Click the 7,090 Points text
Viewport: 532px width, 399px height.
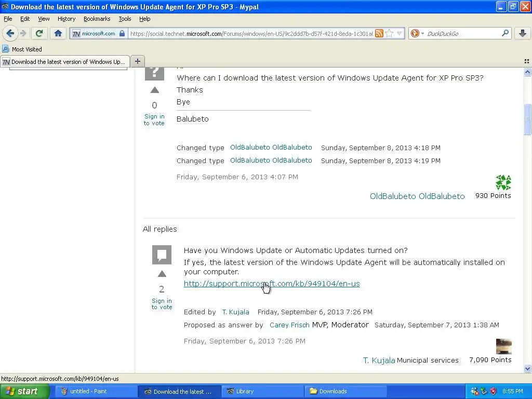click(490, 360)
